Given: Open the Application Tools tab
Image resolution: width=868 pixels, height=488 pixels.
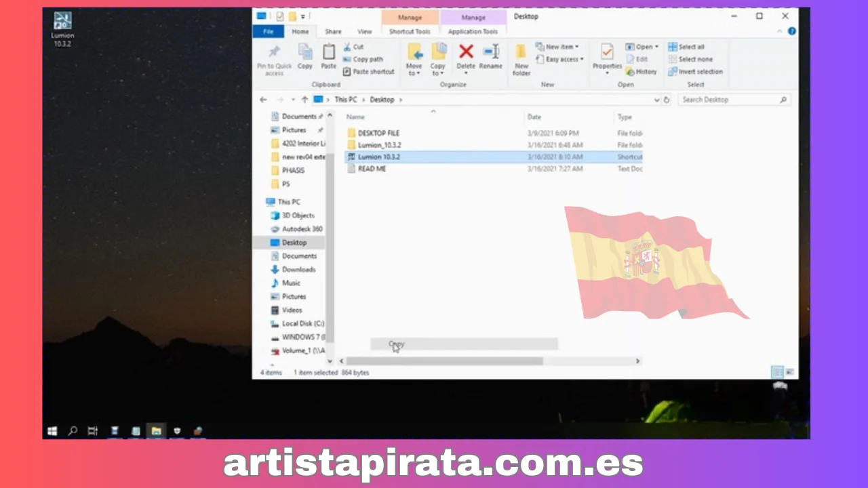Looking at the screenshot, I should click(x=473, y=31).
